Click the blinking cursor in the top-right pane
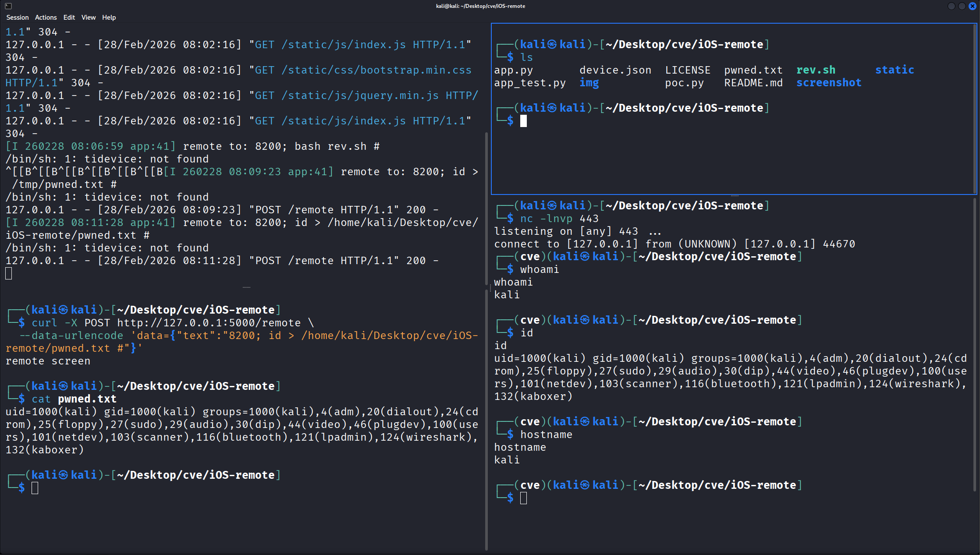 523,121
